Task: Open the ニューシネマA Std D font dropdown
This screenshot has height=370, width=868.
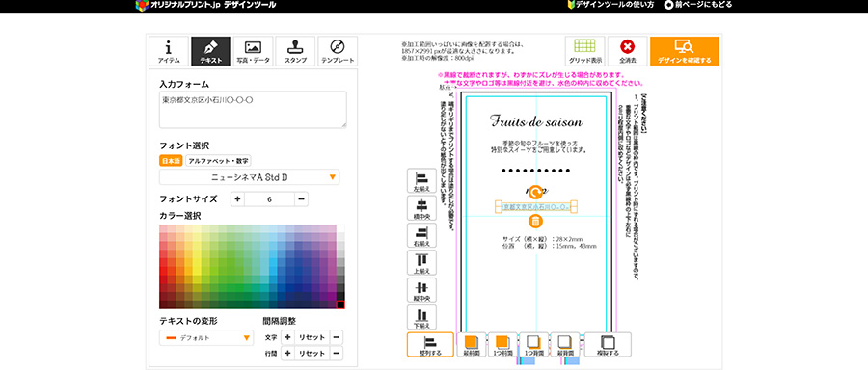Action: pos(249,177)
